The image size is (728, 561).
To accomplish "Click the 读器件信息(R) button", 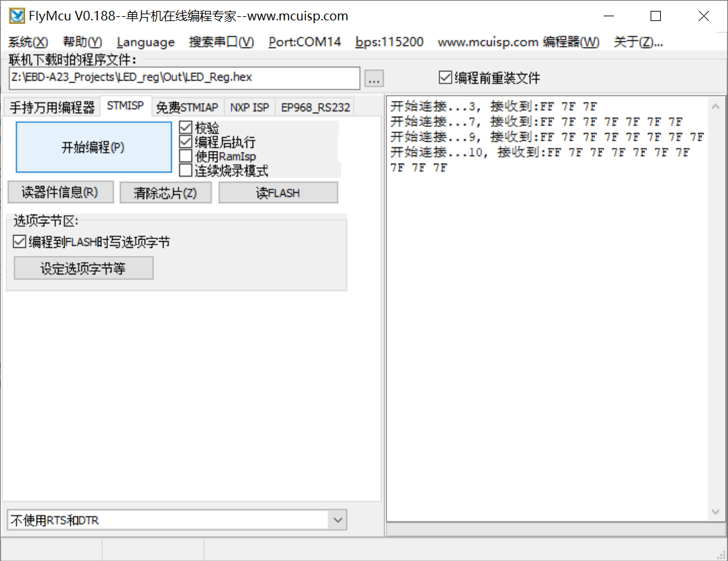I will (60, 192).
